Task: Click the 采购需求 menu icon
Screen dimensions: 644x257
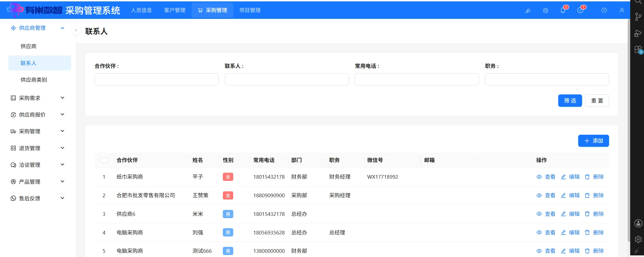Action: pyautogui.click(x=13, y=98)
